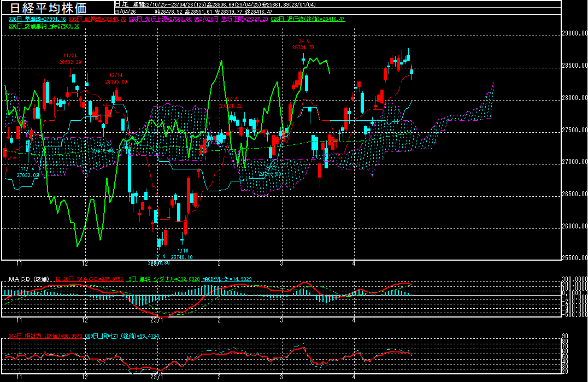Viewport: 588px width, 382px height.
Task: Click month 2 under the RSI panel
Action: [x=219, y=377]
